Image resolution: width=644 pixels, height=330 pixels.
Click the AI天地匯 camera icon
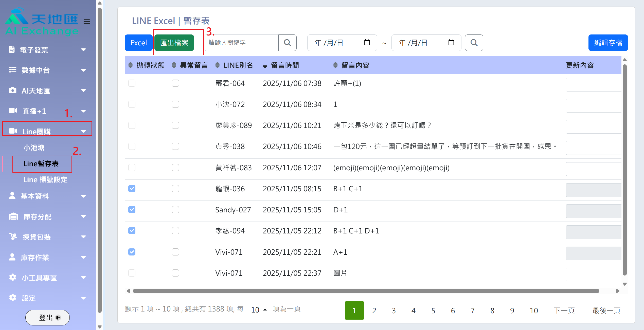point(12,90)
